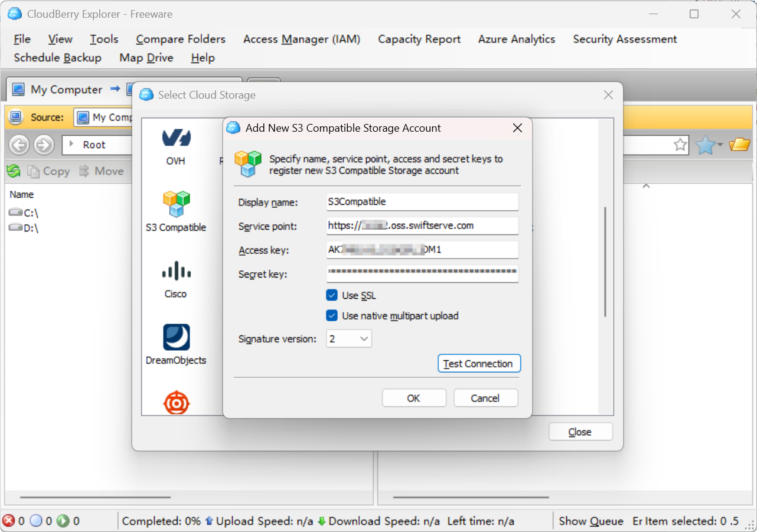The height and width of the screenshot is (532, 757).
Task: Click into the Display name field
Action: pyautogui.click(x=422, y=202)
